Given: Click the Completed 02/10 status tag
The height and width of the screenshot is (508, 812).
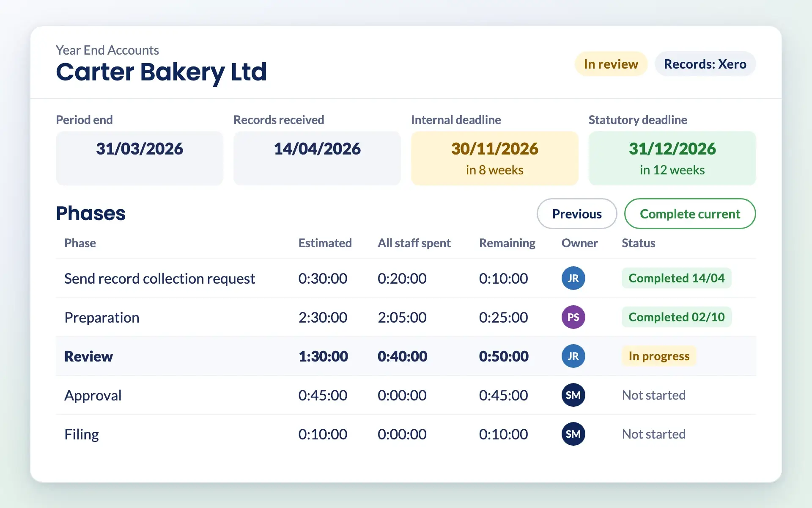Looking at the screenshot, I should [x=676, y=317].
